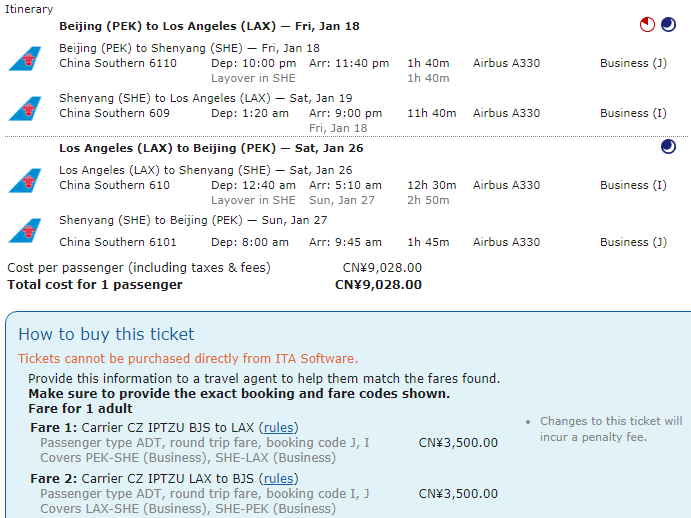Click the overnight moon icon for the Los Angeles to Beijing trip
The width and height of the screenshot is (691, 518).
[x=668, y=148]
